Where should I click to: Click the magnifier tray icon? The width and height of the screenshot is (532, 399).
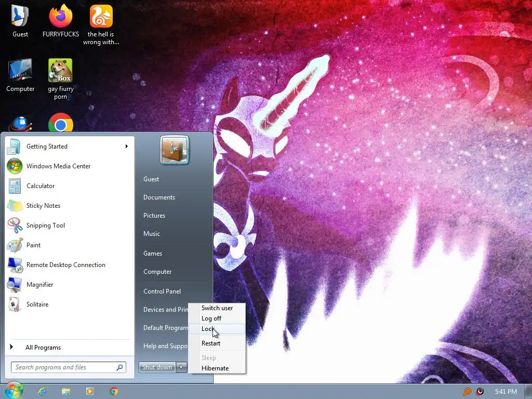[467, 392]
